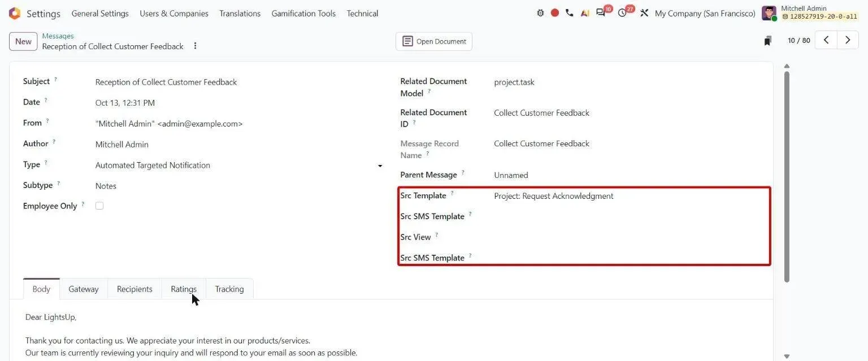This screenshot has height=361, width=868.
Task: Click the help mark next to Src View
Action: 437,235
